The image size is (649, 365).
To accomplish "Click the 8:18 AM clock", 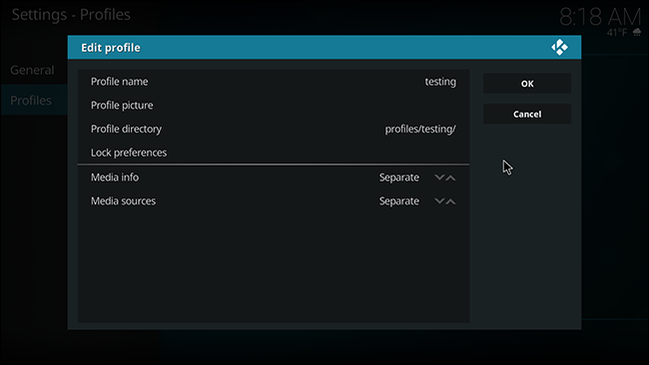I will point(600,17).
